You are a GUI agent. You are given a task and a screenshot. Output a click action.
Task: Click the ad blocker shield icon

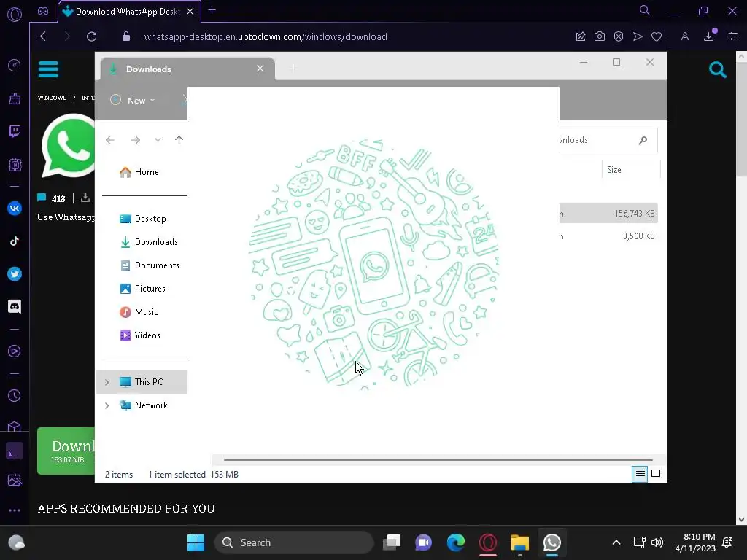coord(619,36)
